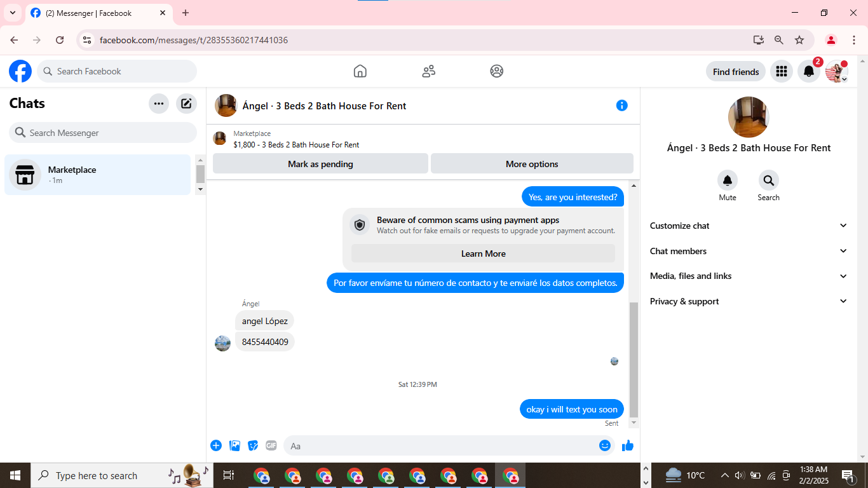Start a new message with compose icon
Image resolution: width=868 pixels, height=488 pixels.
[x=186, y=104]
